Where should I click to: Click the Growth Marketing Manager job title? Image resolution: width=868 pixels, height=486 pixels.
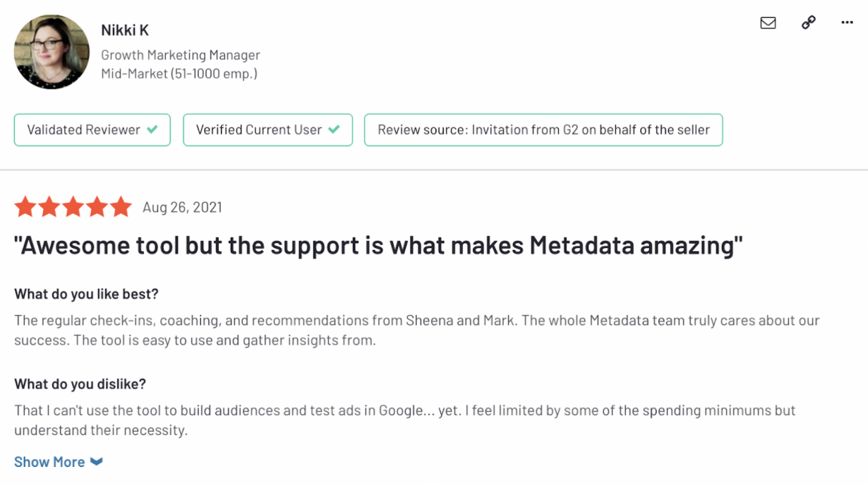pos(181,55)
